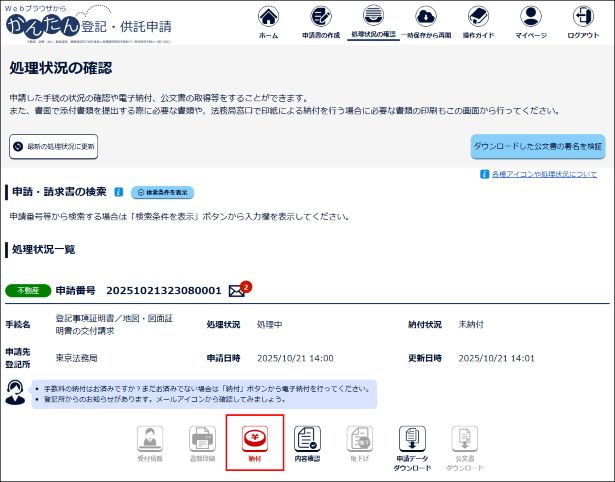Screen dimensions: 615x482
Task: Click the operator assistant avatar icon
Action: (15, 393)
